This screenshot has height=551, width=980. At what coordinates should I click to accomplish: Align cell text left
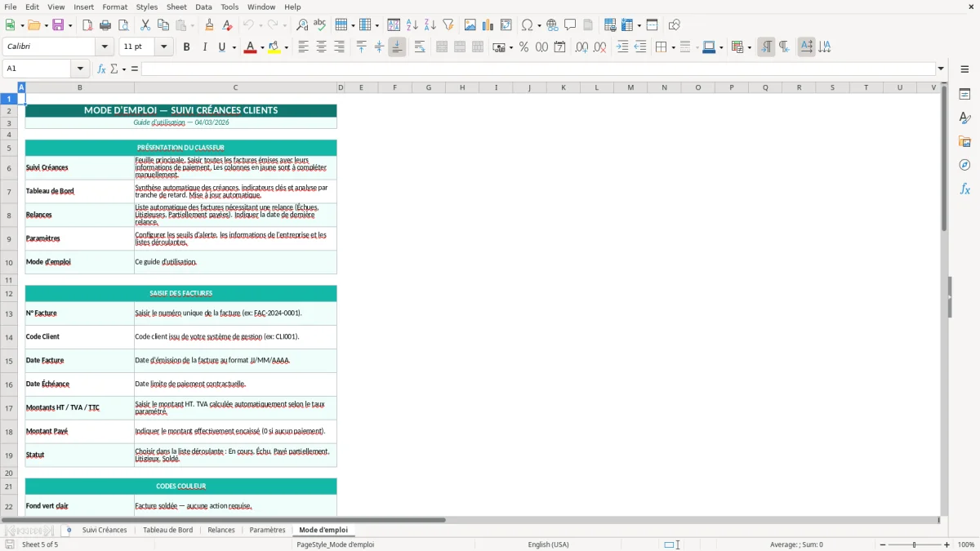pos(303,47)
